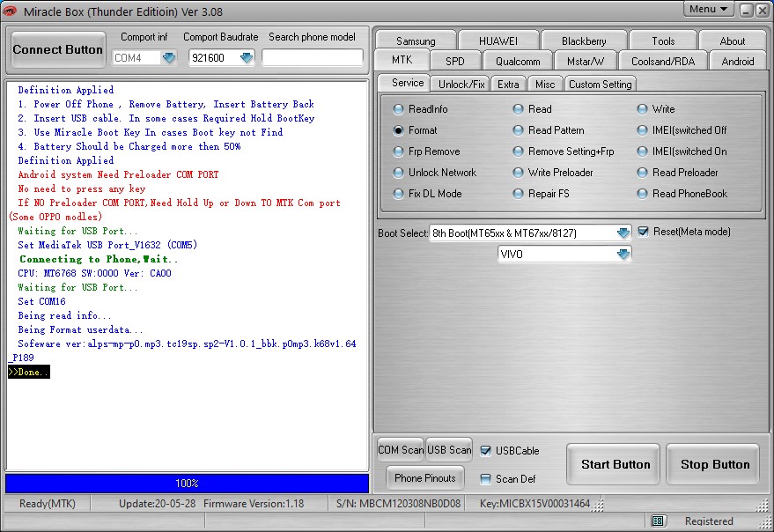Click the Start Button
Image resolution: width=774 pixels, height=532 pixels.
pyautogui.click(x=615, y=464)
